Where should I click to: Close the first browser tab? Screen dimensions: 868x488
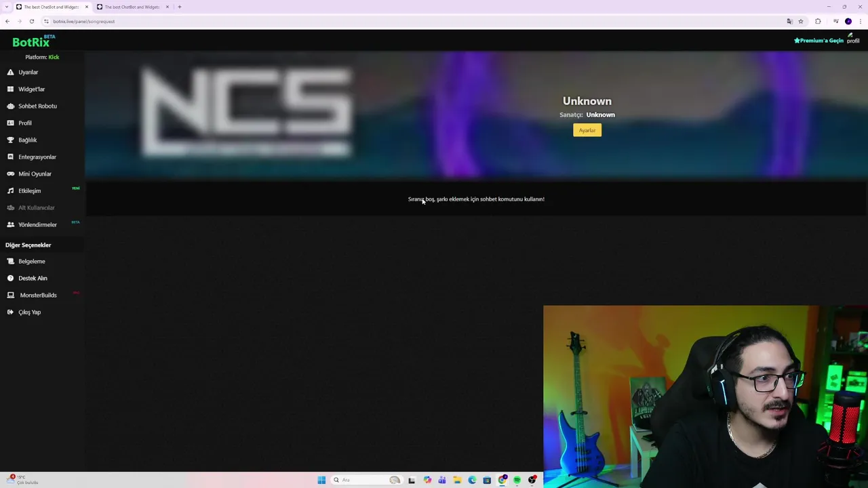click(x=87, y=7)
